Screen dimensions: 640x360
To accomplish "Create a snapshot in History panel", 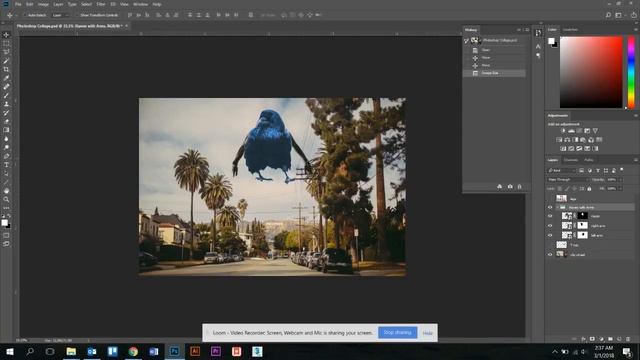I will click(510, 187).
